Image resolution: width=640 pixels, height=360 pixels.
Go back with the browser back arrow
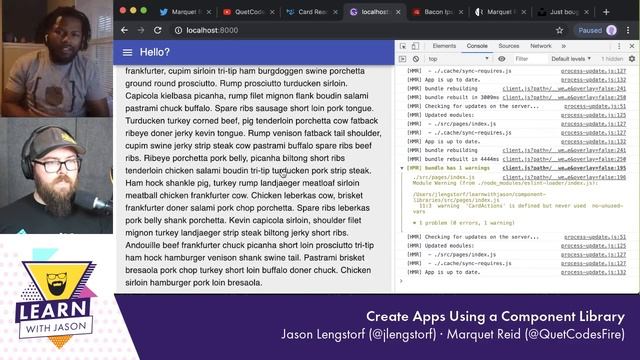pyautogui.click(x=124, y=30)
